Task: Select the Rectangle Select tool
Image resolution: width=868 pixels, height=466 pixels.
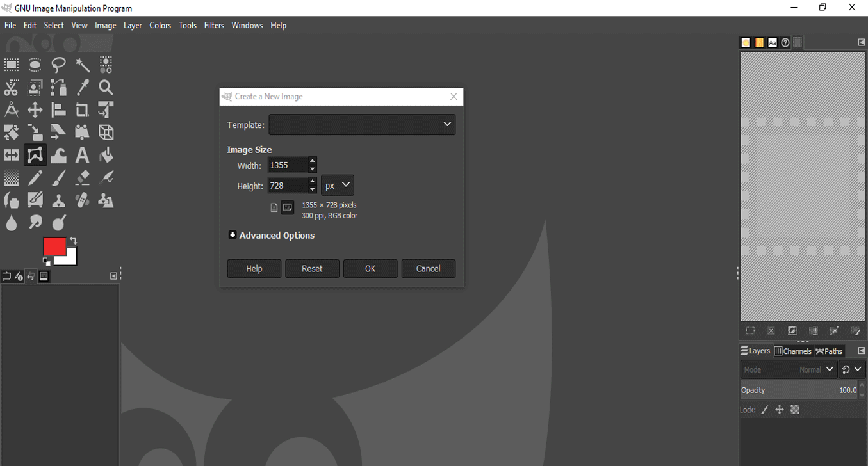Action: (12, 64)
